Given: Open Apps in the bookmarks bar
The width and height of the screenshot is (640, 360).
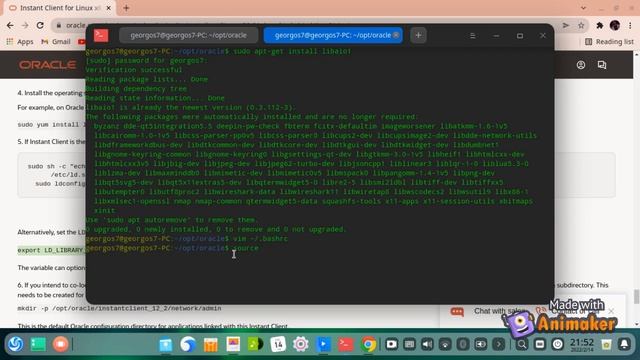Looking at the screenshot, I should pyautogui.click(x=20, y=42).
